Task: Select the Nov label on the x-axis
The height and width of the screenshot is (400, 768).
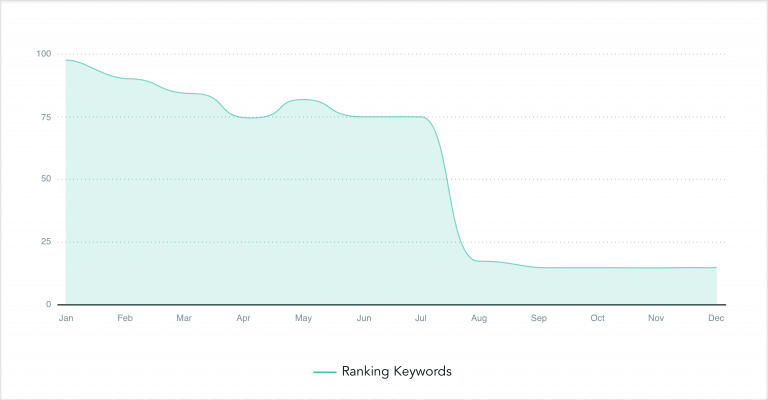Action: pyautogui.click(x=656, y=318)
